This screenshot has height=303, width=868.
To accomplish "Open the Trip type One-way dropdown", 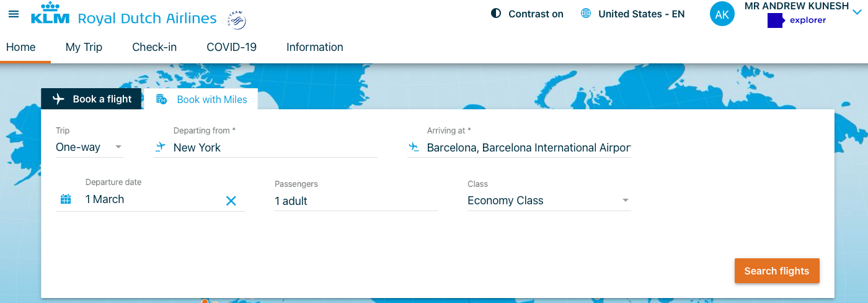I will coord(89,147).
